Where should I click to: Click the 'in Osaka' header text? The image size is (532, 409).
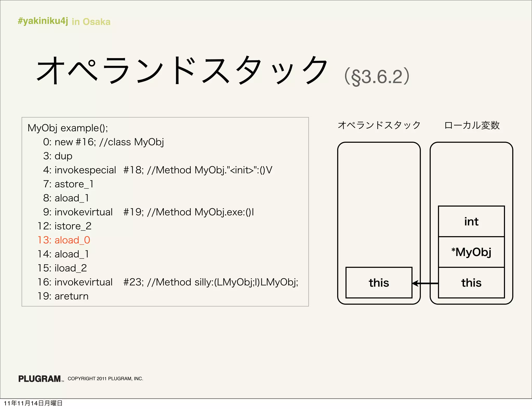click(91, 22)
